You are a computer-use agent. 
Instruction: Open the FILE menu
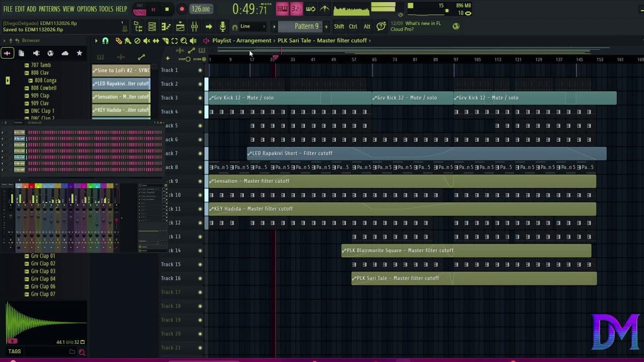8,9
